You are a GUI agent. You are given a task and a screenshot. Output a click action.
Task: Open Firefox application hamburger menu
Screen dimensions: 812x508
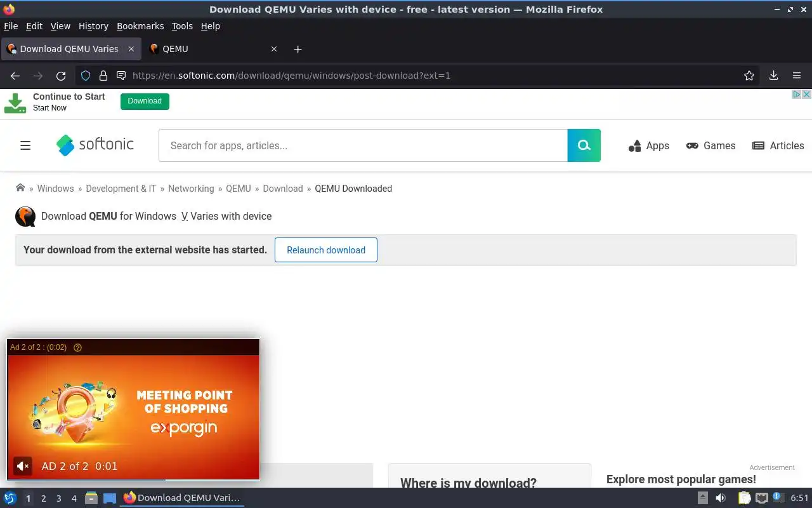click(797, 76)
